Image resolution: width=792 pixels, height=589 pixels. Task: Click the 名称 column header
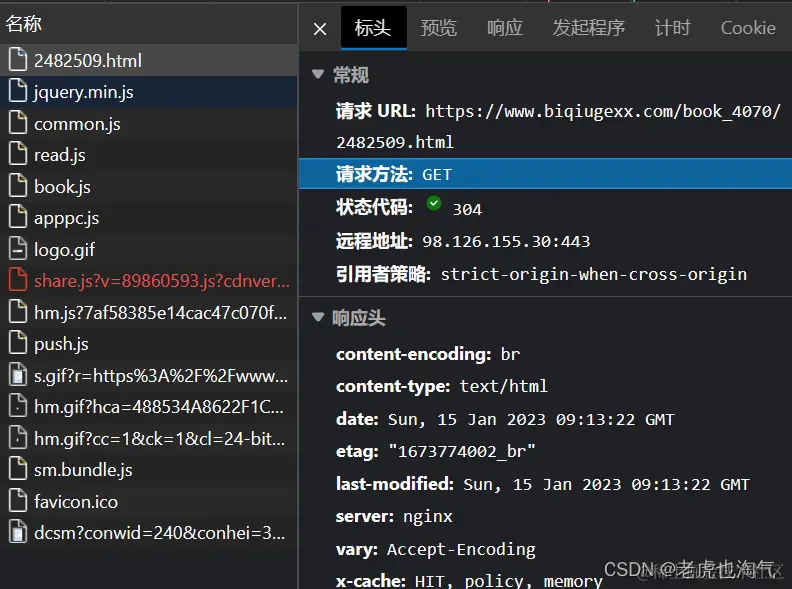pos(24,23)
